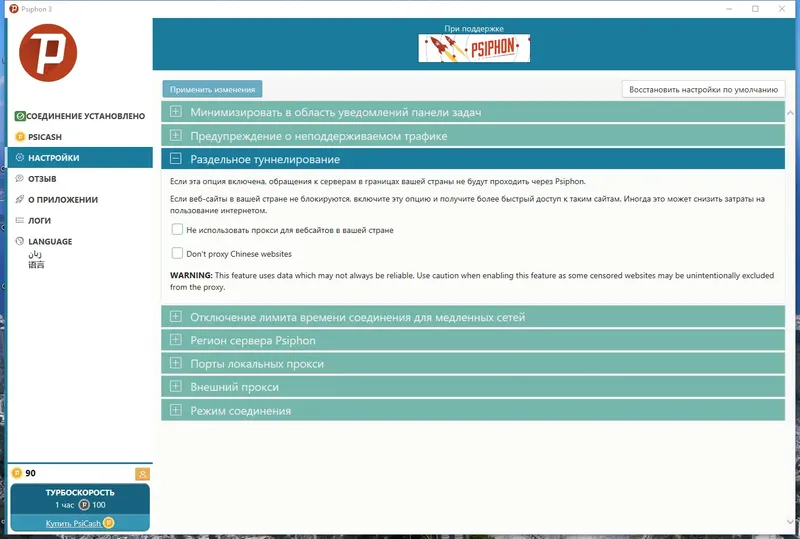Click the scrollbar up arrow in settings

click(x=790, y=112)
